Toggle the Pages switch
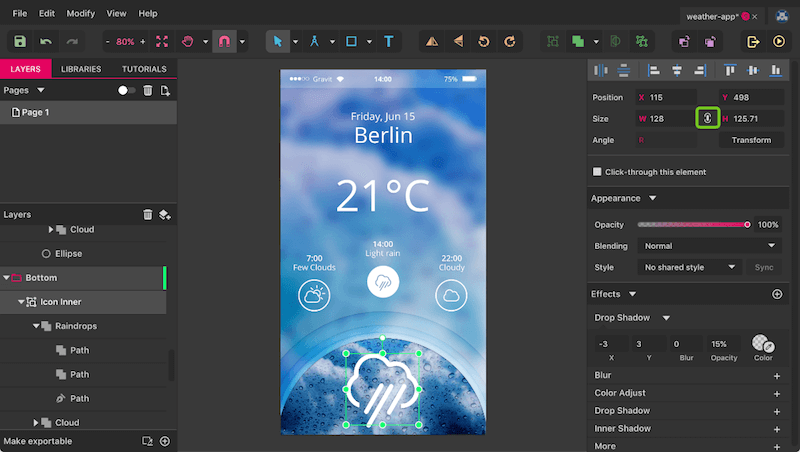This screenshot has height=452, width=800. [126, 90]
